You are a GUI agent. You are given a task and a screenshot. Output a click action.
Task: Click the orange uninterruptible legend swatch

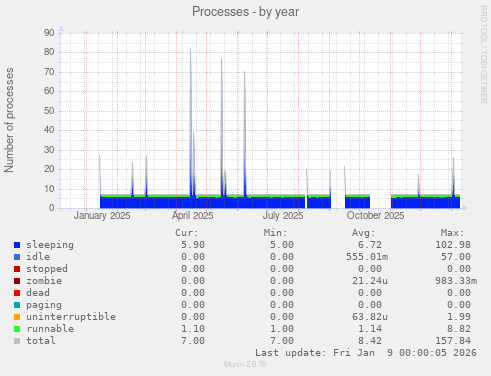(x=17, y=317)
